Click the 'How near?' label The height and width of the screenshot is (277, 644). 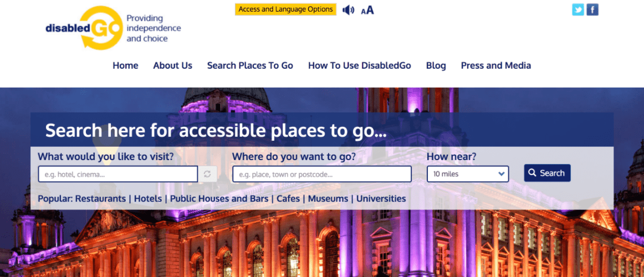pos(452,156)
